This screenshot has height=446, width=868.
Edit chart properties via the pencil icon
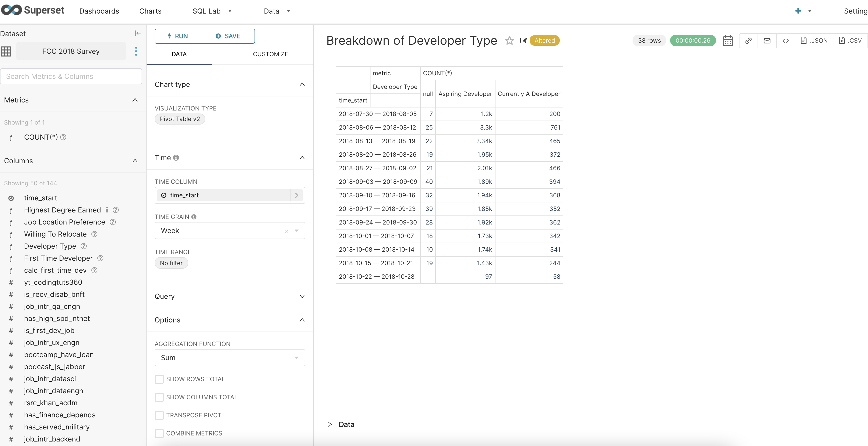point(524,40)
